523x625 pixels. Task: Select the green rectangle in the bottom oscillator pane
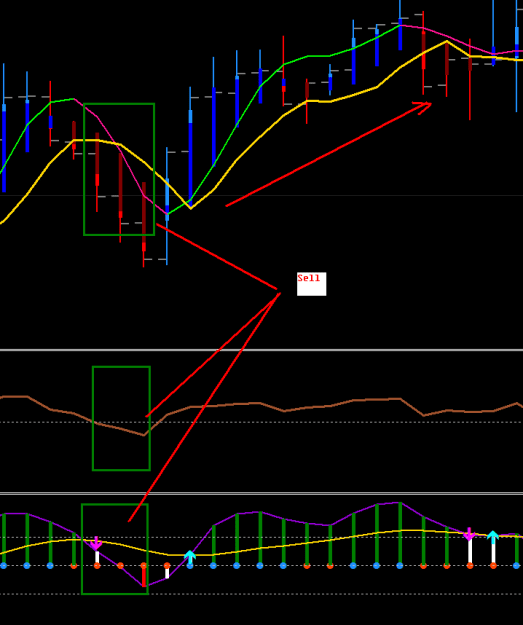tap(115, 549)
